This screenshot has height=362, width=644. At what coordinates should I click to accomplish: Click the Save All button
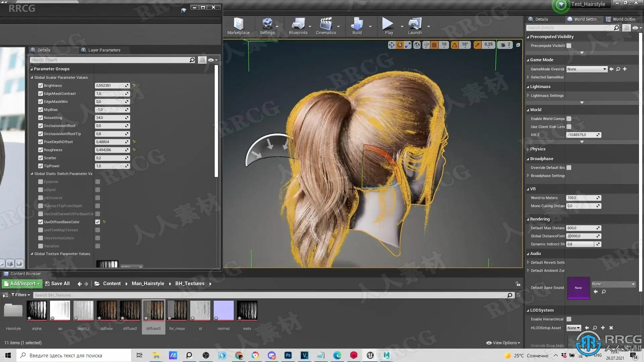point(57,284)
